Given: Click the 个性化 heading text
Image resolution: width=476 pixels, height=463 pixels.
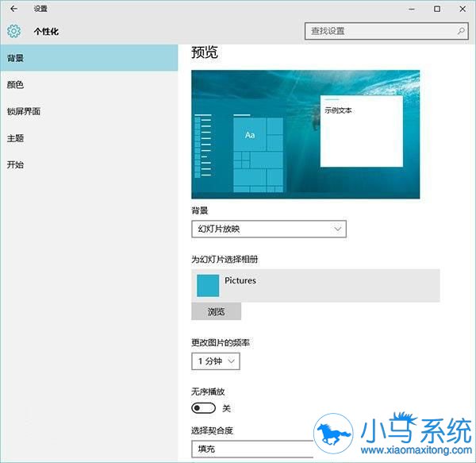Looking at the screenshot, I should (46, 31).
